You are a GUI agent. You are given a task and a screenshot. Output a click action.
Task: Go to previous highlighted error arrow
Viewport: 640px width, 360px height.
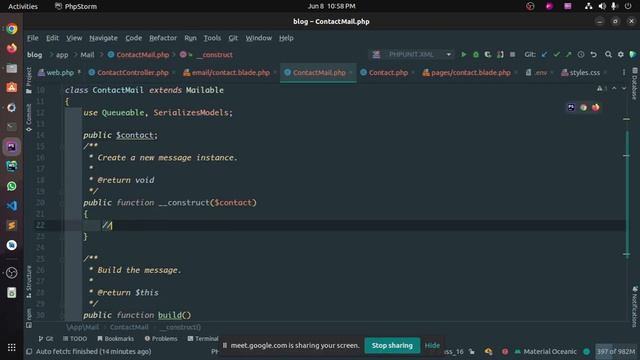coord(614,89)
